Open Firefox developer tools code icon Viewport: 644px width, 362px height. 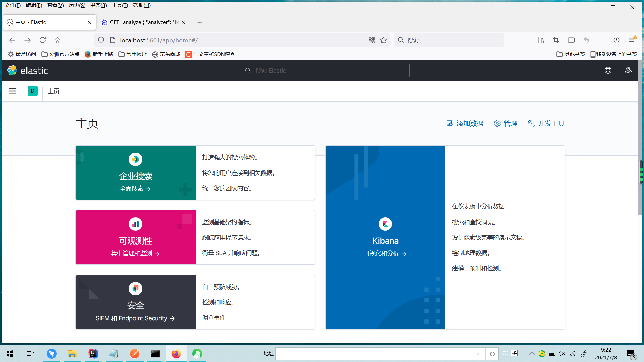[x=616, y=40]
